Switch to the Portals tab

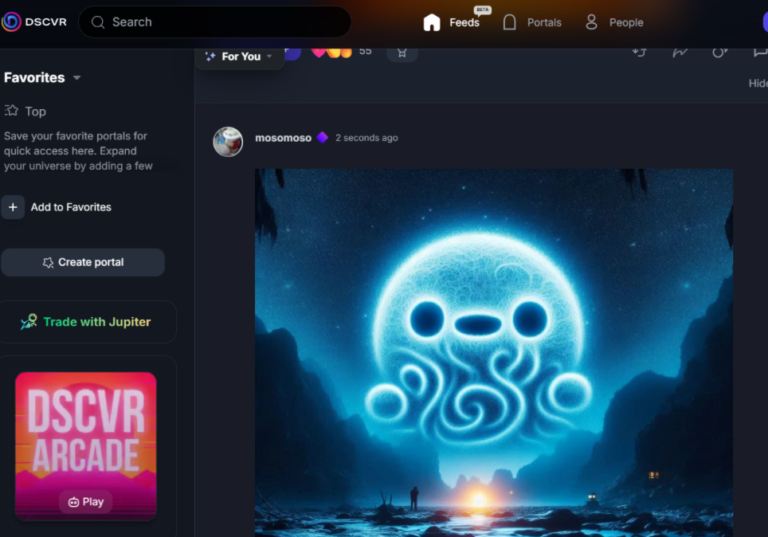pyautogui.click(x=544, y=22)
